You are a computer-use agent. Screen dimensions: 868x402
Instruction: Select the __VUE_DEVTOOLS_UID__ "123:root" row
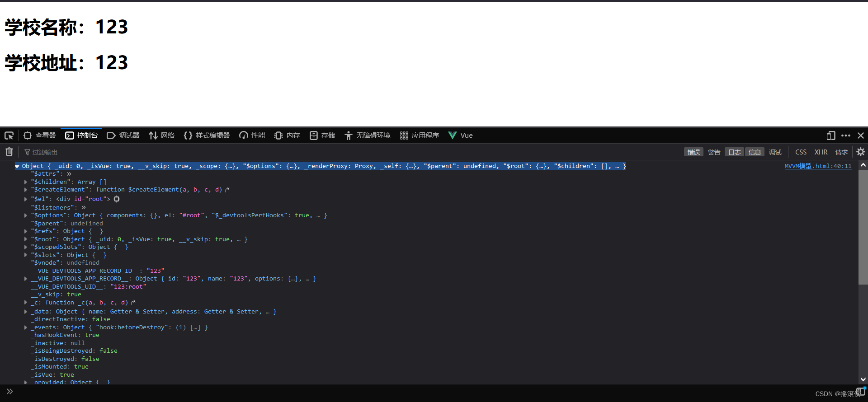click(89, 287)
